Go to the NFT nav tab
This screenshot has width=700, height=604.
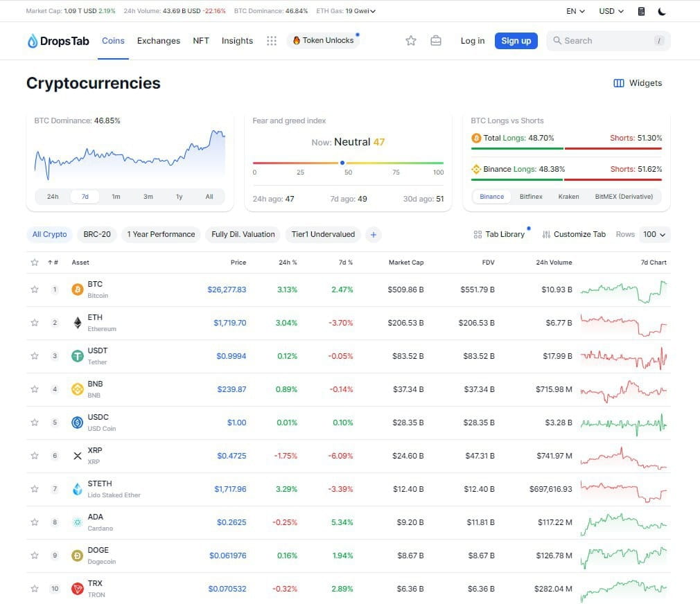[201, 41]
